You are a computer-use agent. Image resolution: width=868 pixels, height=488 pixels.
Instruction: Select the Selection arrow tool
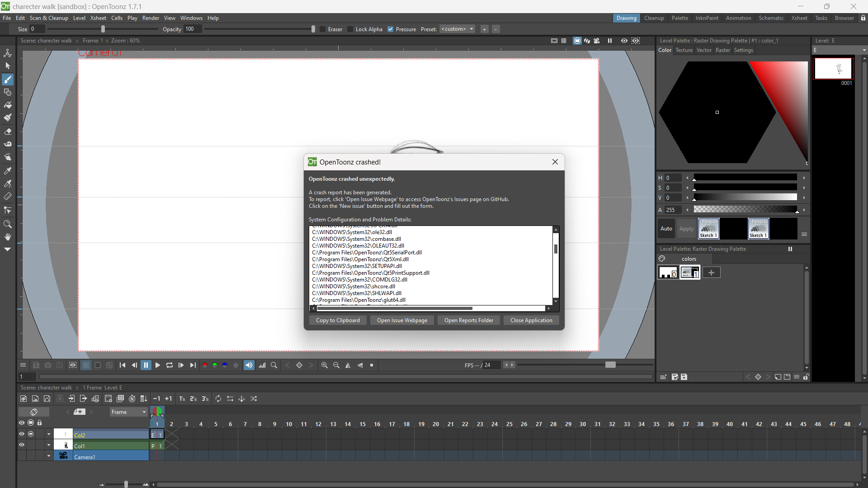[8, 66]
